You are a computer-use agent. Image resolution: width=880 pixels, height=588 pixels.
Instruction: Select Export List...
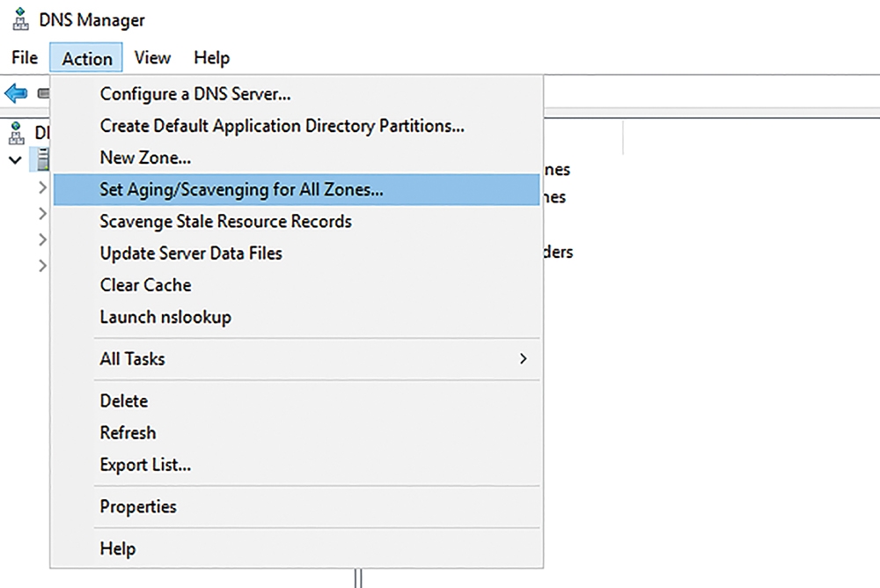(297, 465)
